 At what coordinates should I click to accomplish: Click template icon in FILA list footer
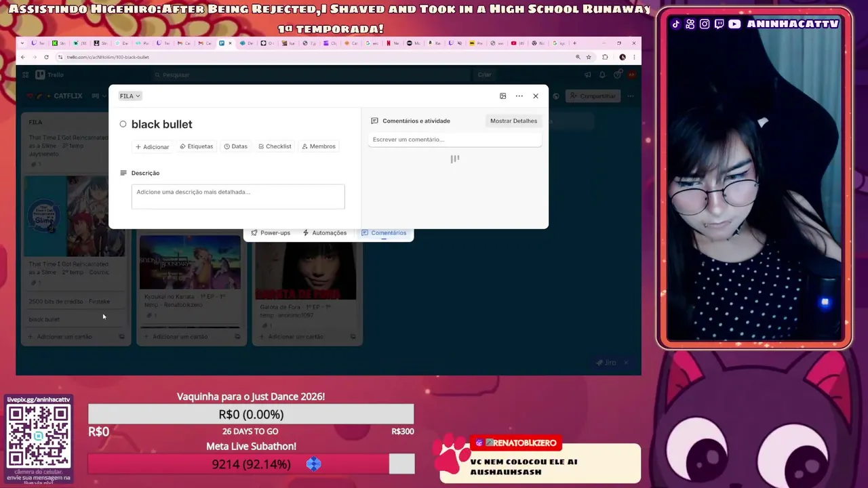122,337
